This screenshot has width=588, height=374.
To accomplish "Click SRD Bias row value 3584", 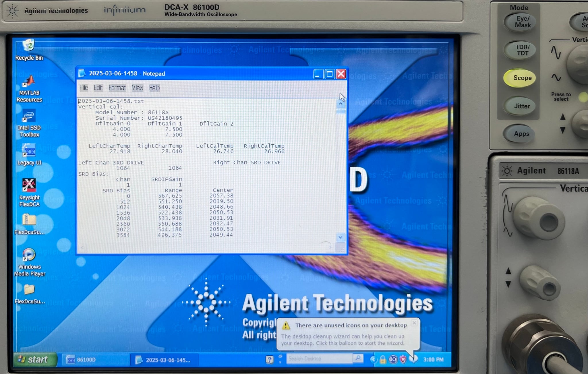I will [x=123, y=235].
